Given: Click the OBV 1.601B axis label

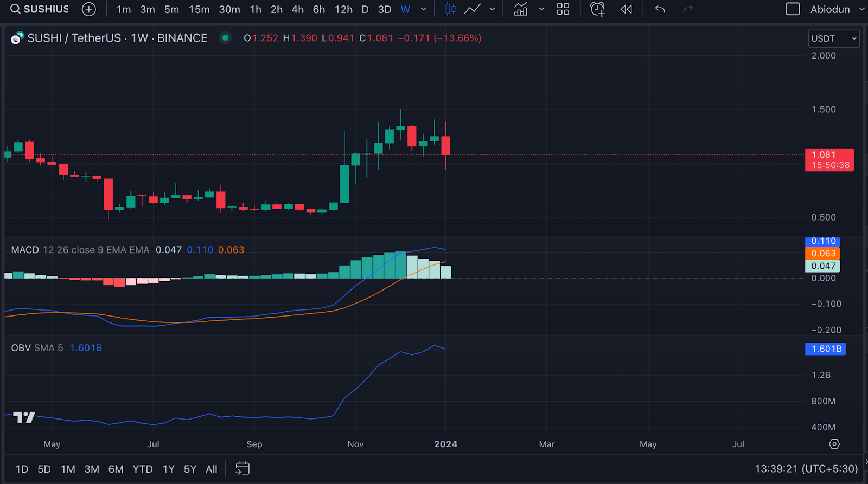Looking at the screenshot, I should coord(825,349).
